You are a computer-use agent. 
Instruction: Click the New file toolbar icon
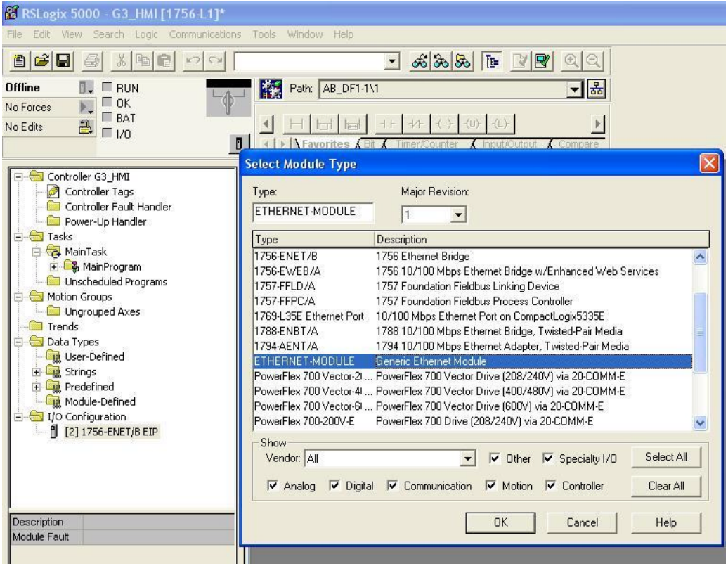(19, 61)
